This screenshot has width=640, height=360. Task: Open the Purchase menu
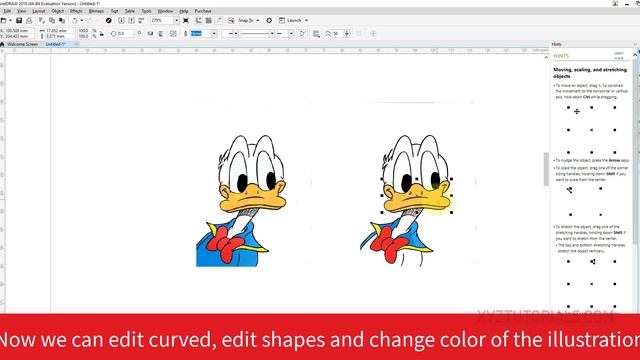203,11
